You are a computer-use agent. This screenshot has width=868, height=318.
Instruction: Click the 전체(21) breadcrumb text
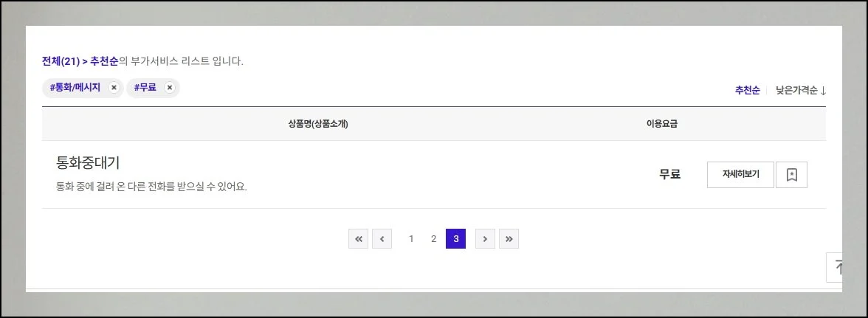[x=61, y=61]
